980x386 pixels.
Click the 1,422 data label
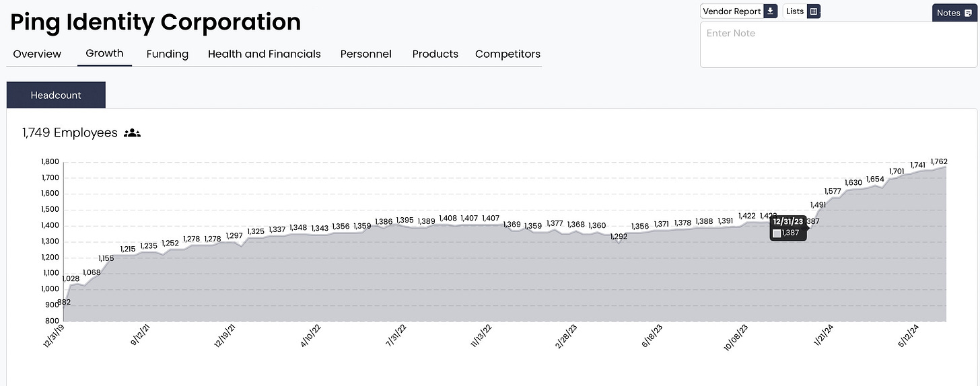(747, 216)
